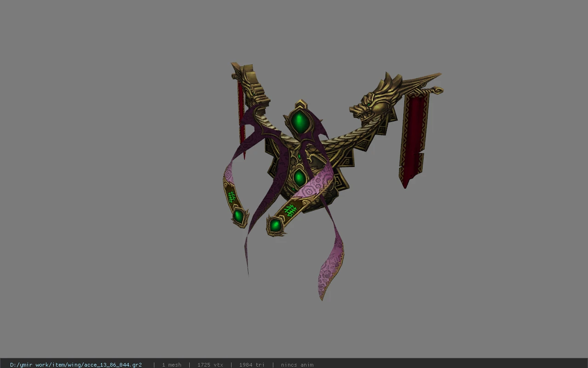The height and width of the screenshot is (368, 588).
Task: Select the "1984 tri" triangle count
Action: pyautogui.click(x=252, y=365)
